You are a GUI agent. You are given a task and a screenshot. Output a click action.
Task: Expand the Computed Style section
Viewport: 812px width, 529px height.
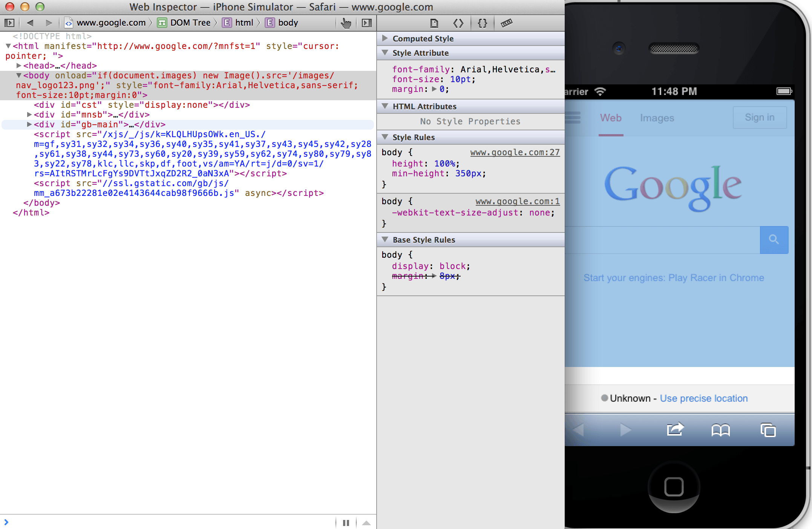(385, 38)
